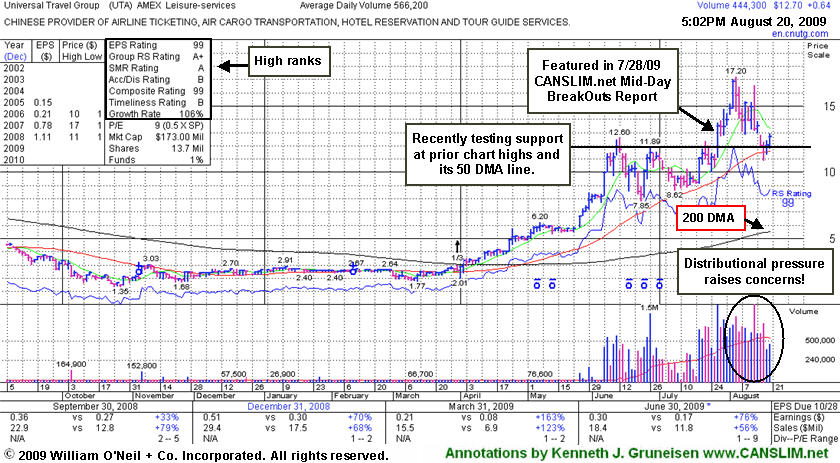Click the Timeliness Rating B row
840x463 pixels.
coord(156,102)
